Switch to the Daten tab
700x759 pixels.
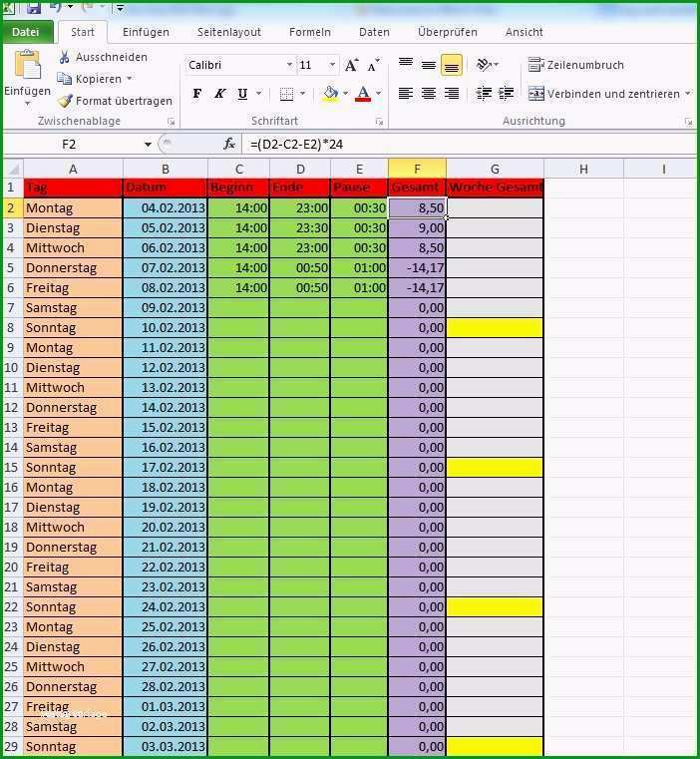[x=374, y=32]
